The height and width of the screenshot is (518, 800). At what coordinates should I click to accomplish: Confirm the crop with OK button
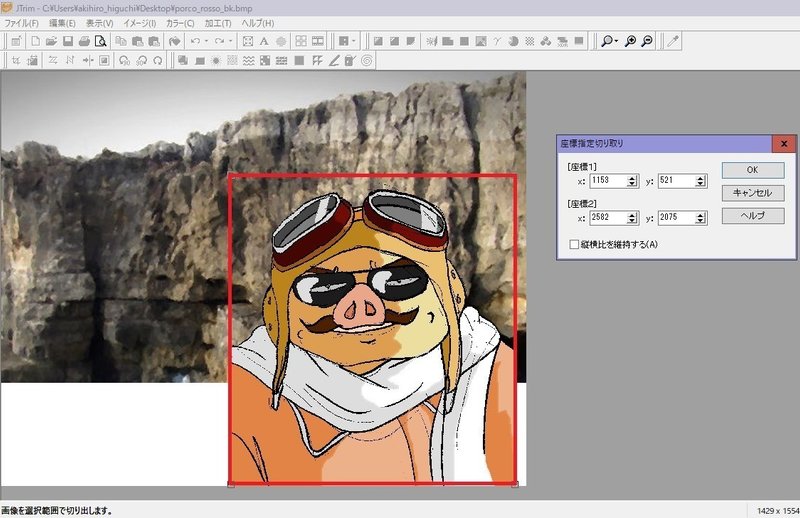tap(753, 170)
